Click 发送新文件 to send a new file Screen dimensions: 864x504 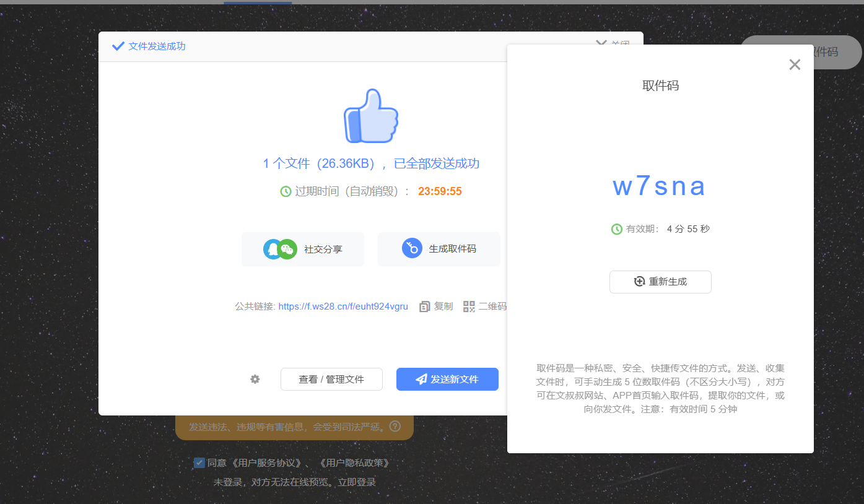click(x=447, y=379)
